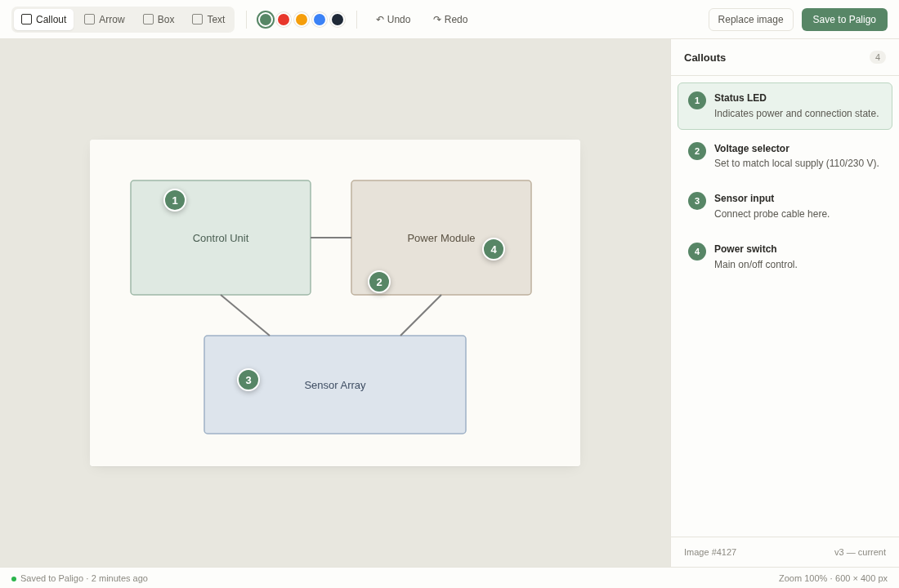Select callout marker 4 on Power Module

[494, 249]
